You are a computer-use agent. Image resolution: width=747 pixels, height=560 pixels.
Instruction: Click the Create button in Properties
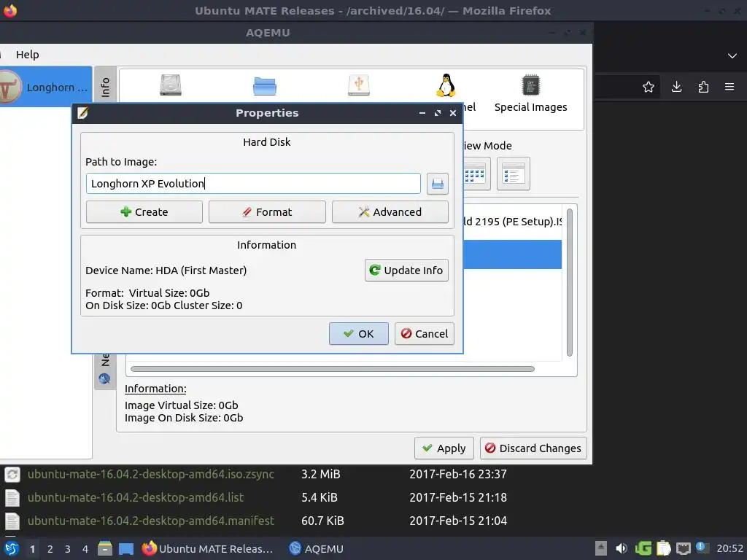click(x=144, y=212)
